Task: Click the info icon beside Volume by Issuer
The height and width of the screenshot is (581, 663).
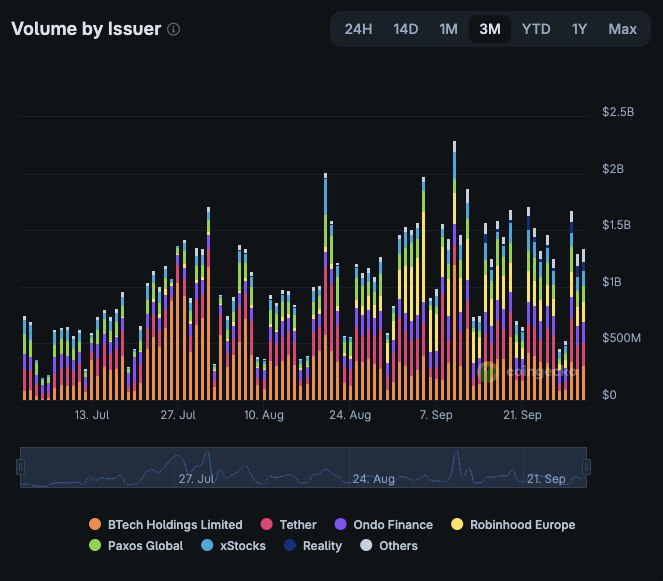Action: [x=173, y=29]
